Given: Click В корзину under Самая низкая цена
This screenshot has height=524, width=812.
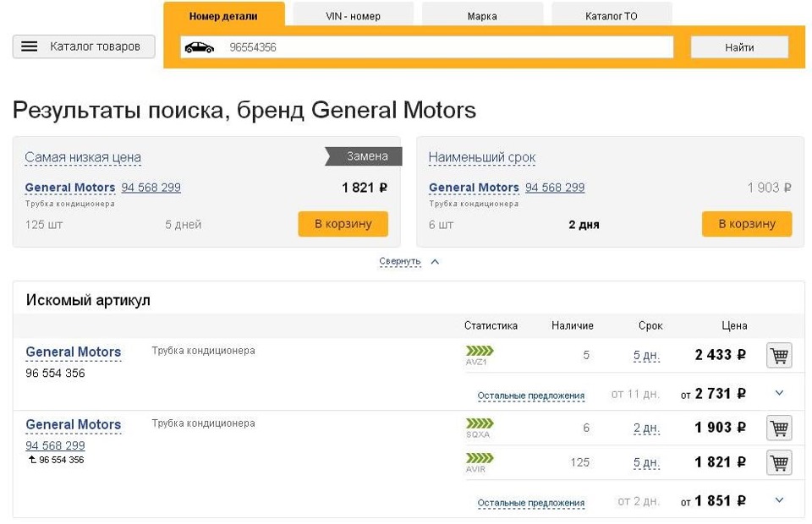Looking at the screenshot, I should [x=343, y=224].
